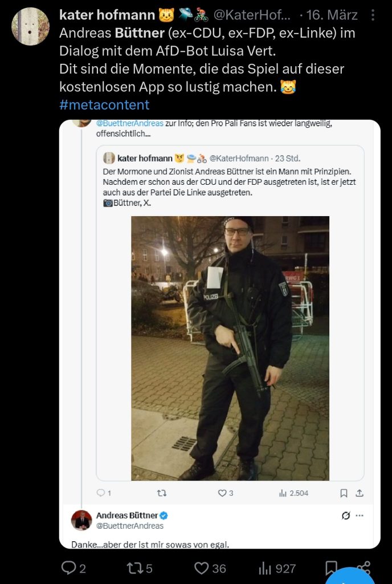
Task: Open the three-dot menu beside 16. März
Action: 373,15
